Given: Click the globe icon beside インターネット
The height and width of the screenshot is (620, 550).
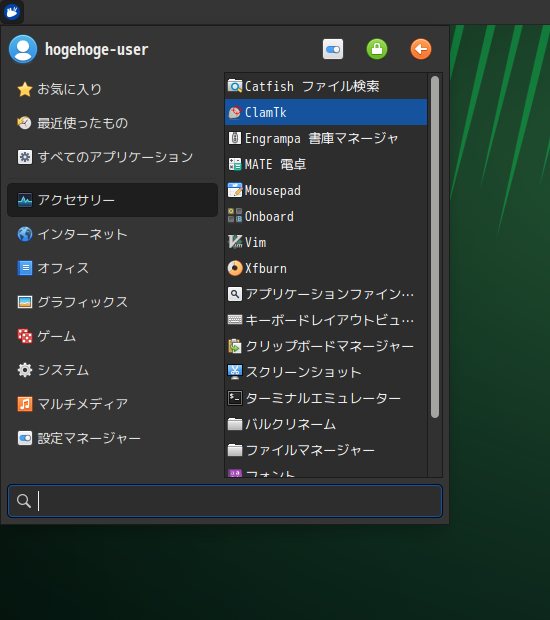Looking at the screenshot, I should (25, 234).
